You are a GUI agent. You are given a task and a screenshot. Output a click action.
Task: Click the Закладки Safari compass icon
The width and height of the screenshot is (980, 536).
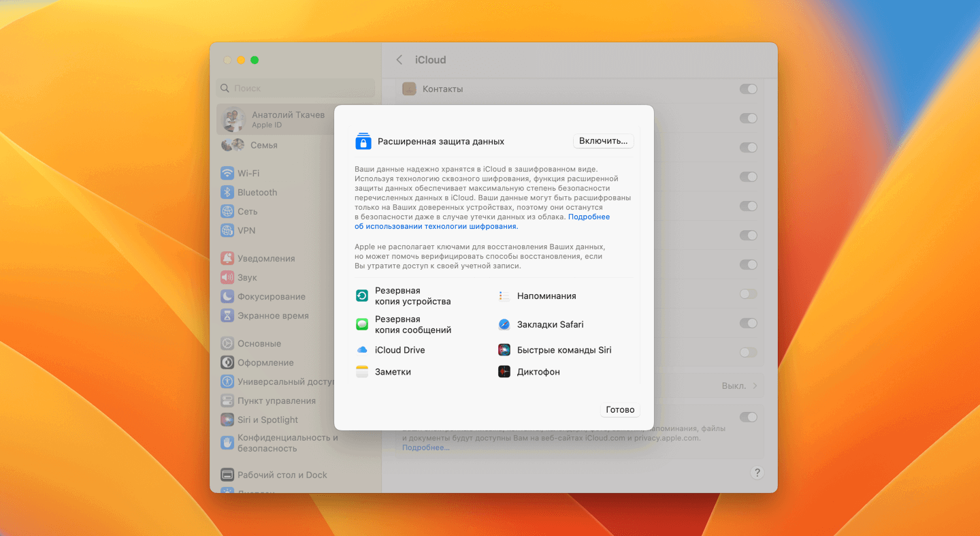point(504,325)
